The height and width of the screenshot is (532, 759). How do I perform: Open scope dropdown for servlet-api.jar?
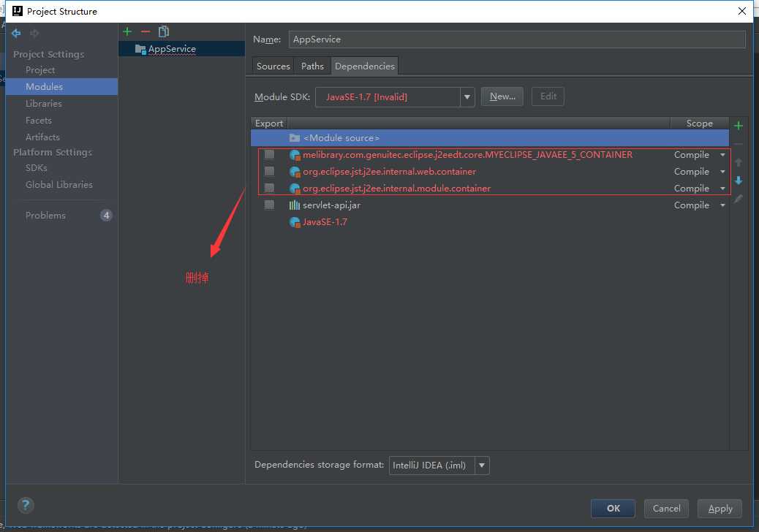click(x=722, y=205)
